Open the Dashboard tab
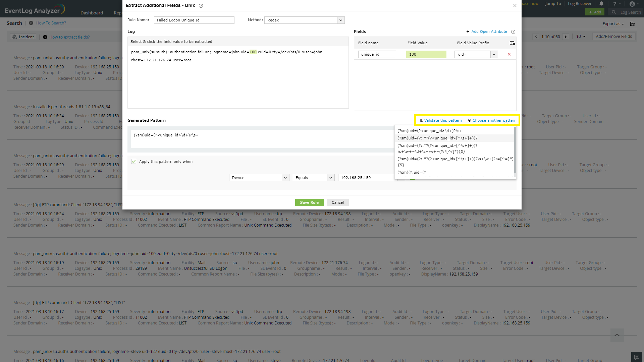Viewport: 644px width, 362px height. [x=92, y=13]
